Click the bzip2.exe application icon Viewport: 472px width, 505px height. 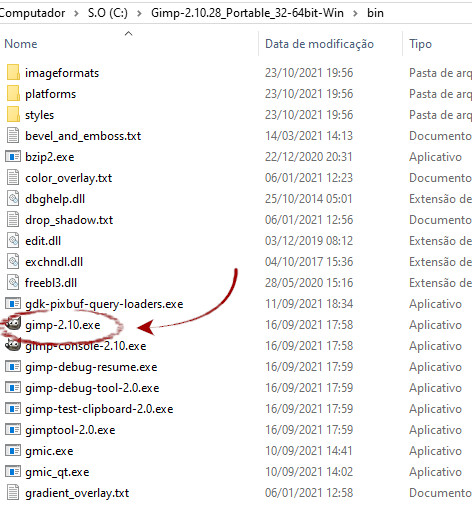point(13,157)
